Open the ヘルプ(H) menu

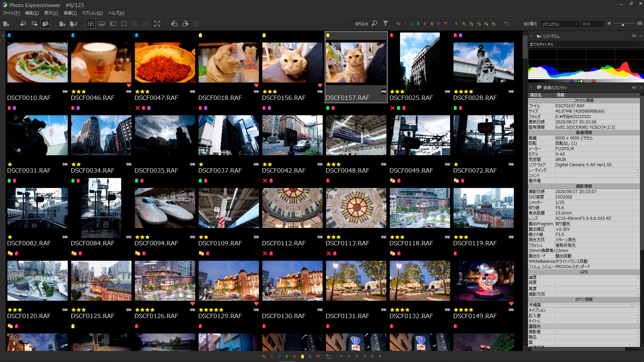pyautogui.click(x=116, y=13)
